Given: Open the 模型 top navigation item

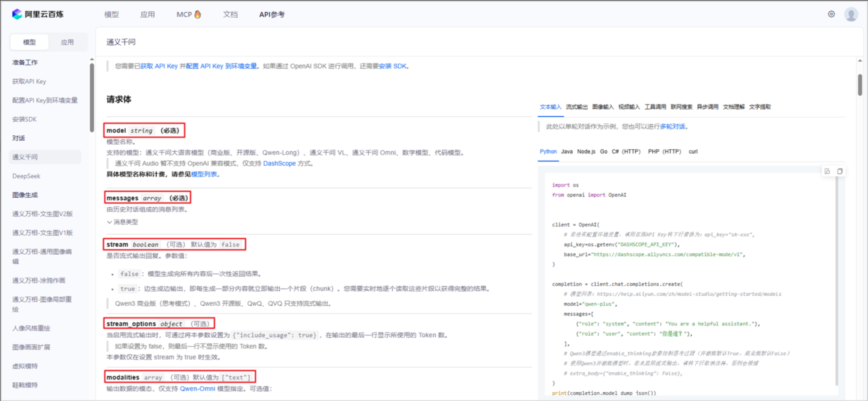Looking at the screenshot, I should [x=111, y=15].
